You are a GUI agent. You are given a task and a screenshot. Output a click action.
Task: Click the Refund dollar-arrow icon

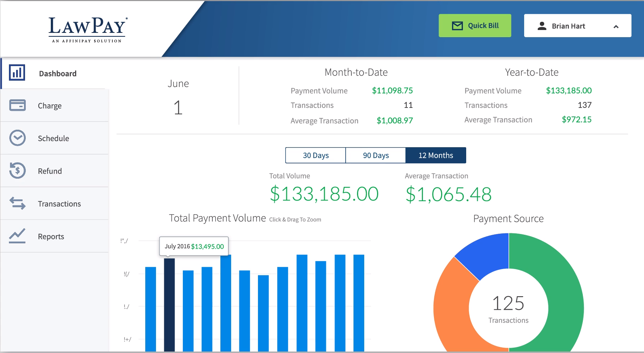18,170
